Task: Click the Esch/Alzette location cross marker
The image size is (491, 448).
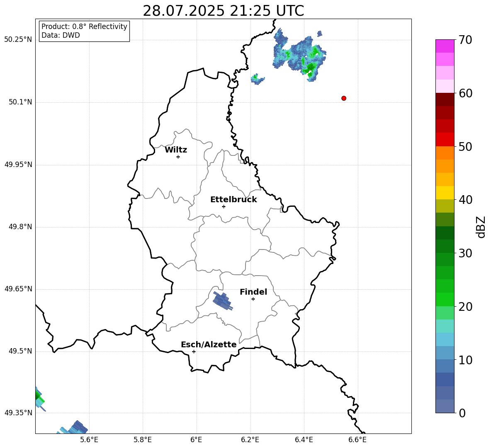Action: [x=194, y=351]
